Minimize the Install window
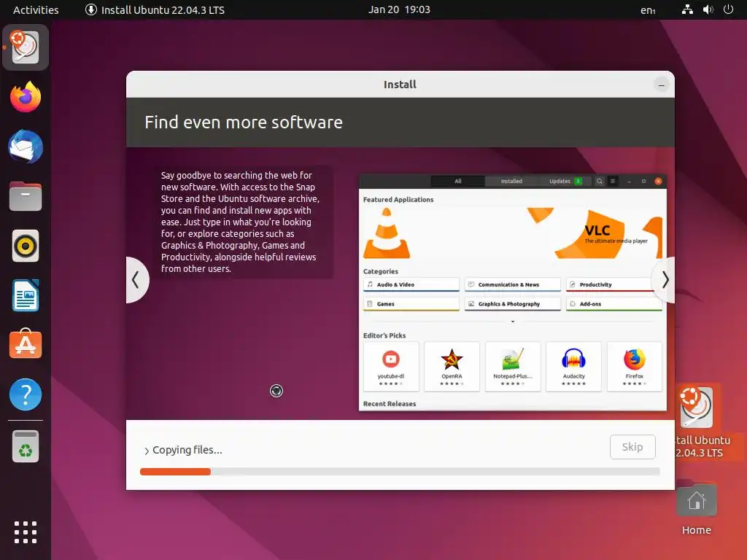The height and width of the screenshot is (560, 747). pos(661,85)
